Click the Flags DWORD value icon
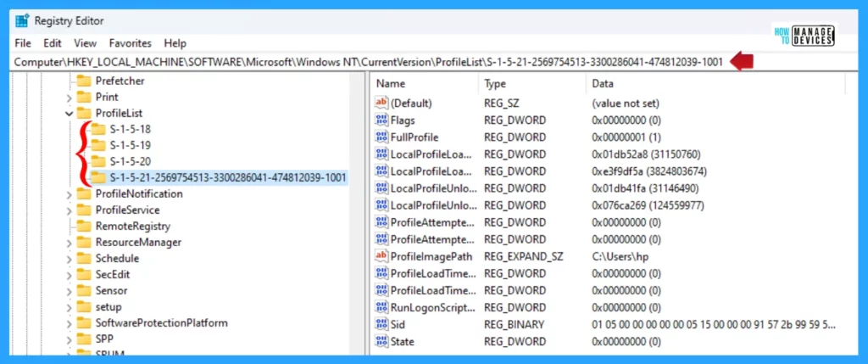Screen dimensions: 868x364 tap(382, 120)
